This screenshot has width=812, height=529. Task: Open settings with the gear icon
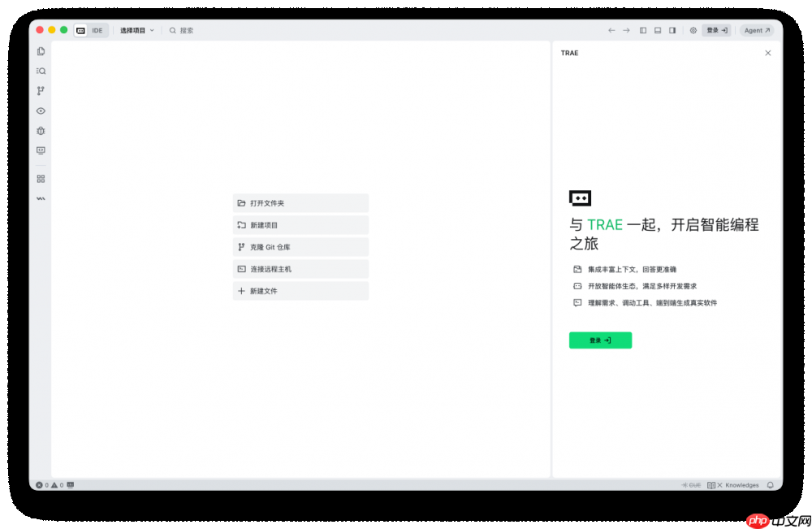point(693,31)
